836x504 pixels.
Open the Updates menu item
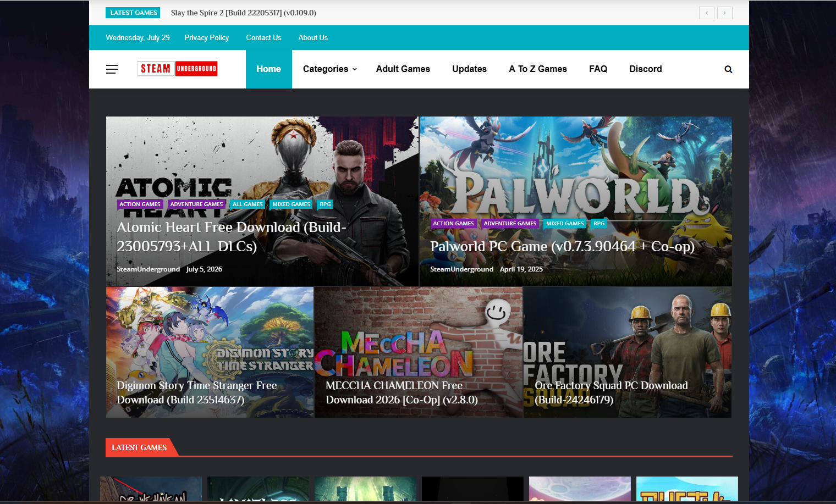pos(469,69)
